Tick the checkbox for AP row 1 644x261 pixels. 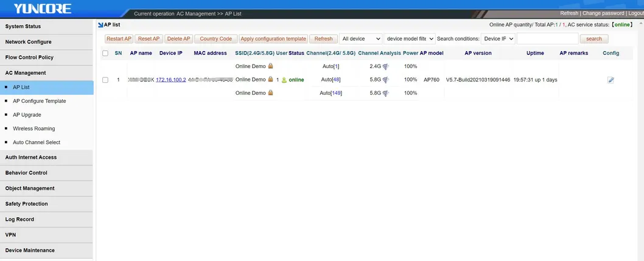click(105, 80)
